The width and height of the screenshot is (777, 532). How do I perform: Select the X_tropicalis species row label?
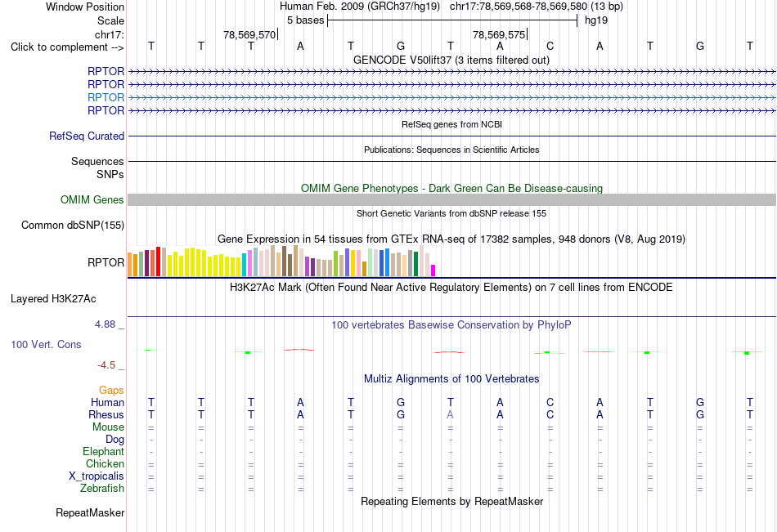[97, 476]
